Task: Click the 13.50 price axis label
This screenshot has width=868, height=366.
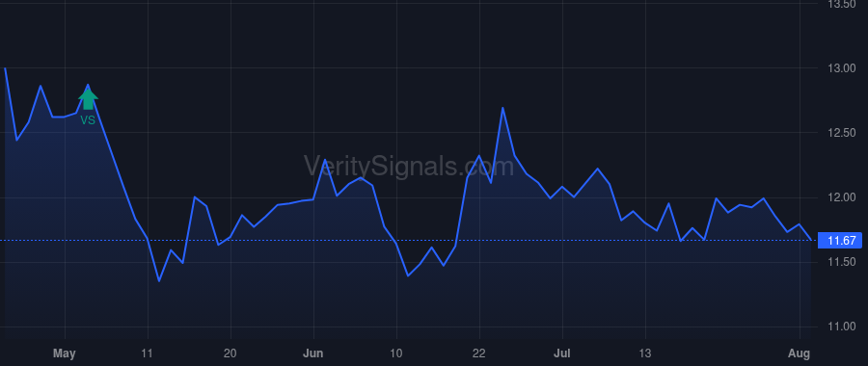Action: pos(841,5)
